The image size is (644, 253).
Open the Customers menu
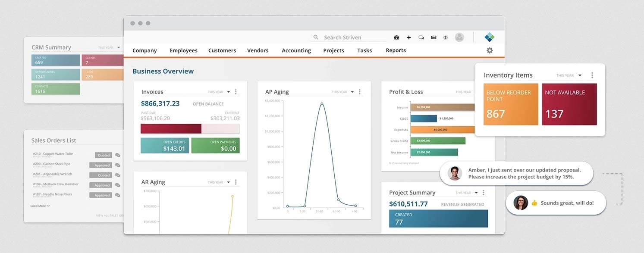(222, 50)
